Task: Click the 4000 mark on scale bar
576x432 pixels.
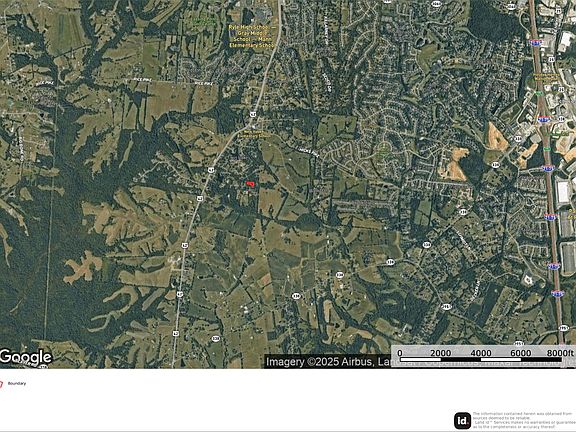Action: point(481,353)
